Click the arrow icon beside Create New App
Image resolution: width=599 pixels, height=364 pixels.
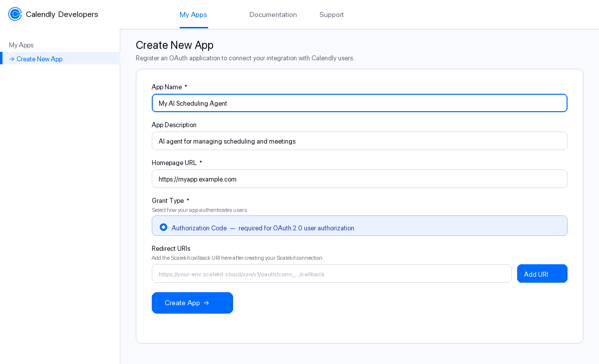click(x=11, y=59)
